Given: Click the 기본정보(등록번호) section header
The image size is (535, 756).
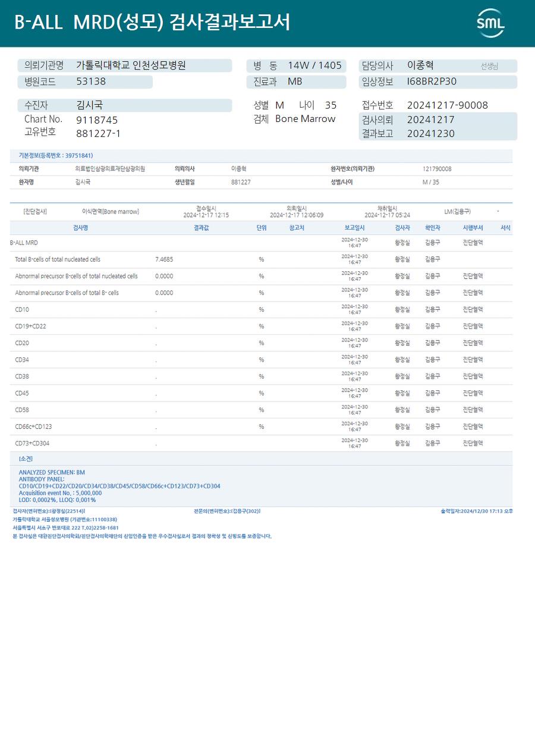Looking at the screenshot, I should (x=55, y=155).
